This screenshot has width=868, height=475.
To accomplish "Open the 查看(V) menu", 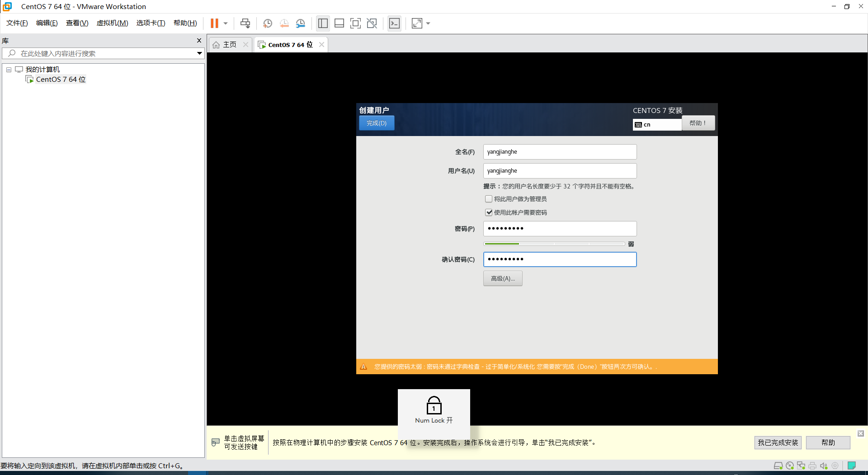I will click(x=77, y=23).
